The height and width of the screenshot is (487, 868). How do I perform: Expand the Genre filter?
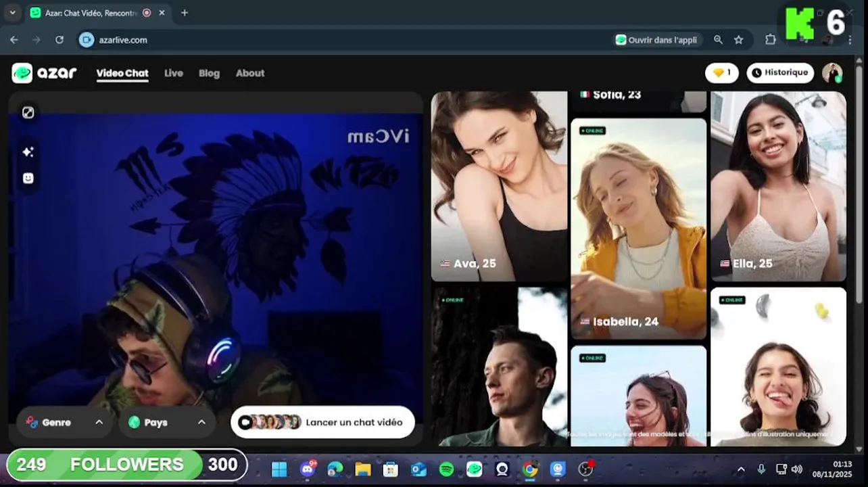pyautogui.click(x=65, y=422)
